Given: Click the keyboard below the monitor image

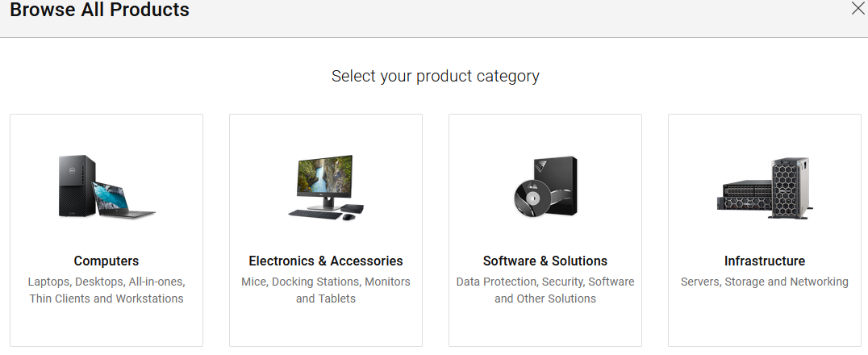Looking at the screenshot, I should [311, 214].
